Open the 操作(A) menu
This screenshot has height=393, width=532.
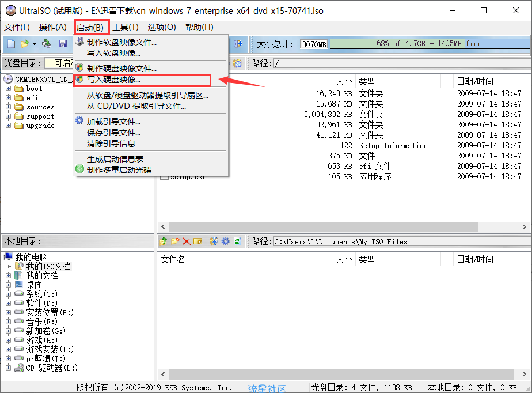[52, 27]
